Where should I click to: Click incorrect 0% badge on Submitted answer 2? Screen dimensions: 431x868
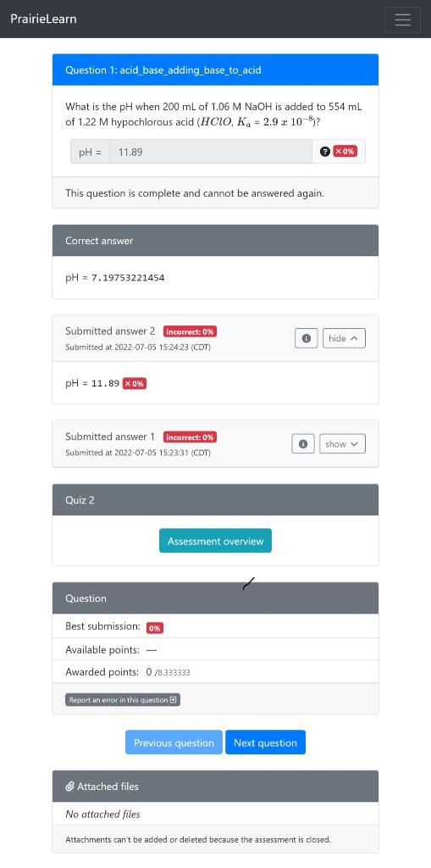click(190, 331)
